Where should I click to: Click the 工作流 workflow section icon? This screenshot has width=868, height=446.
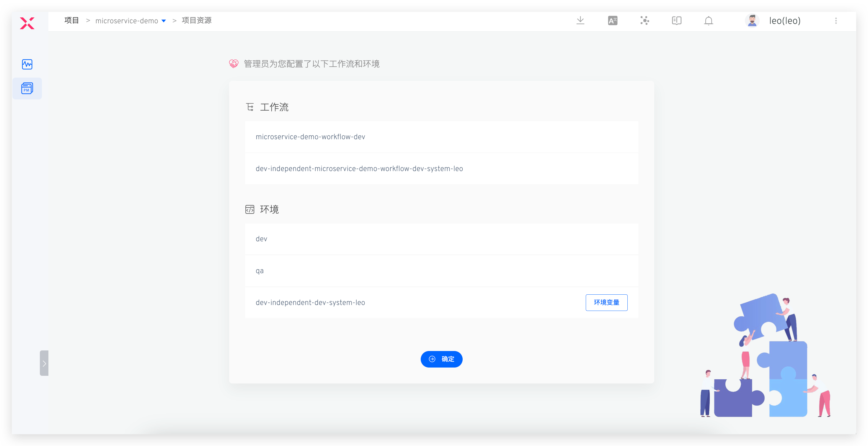250,107
